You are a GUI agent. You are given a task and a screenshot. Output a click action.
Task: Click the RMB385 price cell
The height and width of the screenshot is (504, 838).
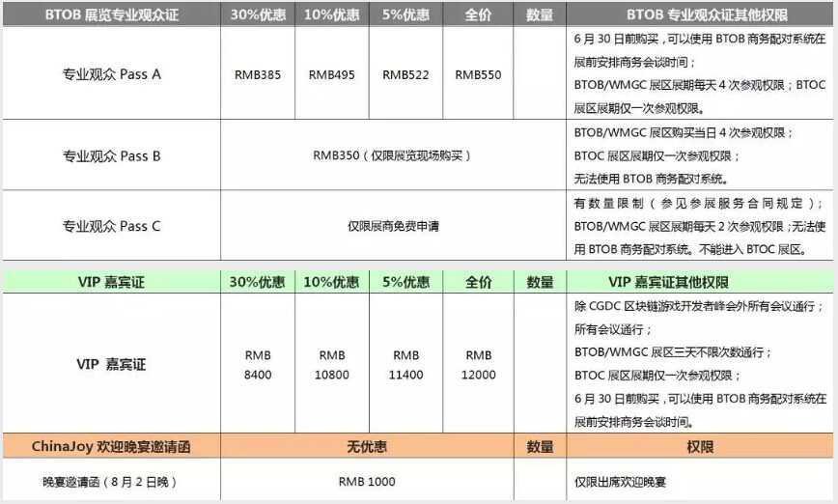(258, 74)
